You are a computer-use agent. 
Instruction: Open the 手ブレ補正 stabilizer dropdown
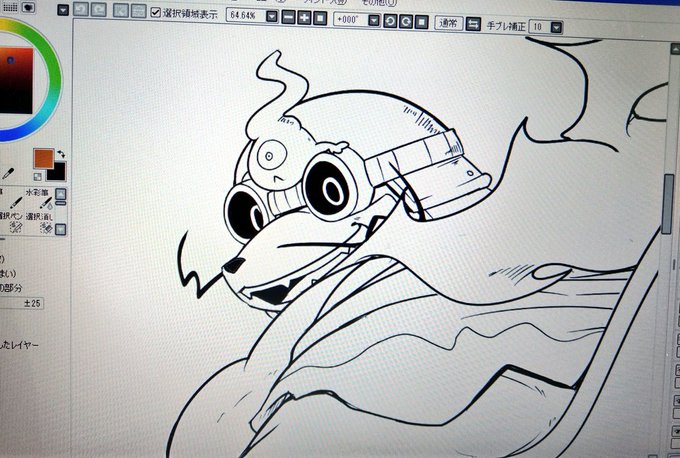(x=556, y=27)
